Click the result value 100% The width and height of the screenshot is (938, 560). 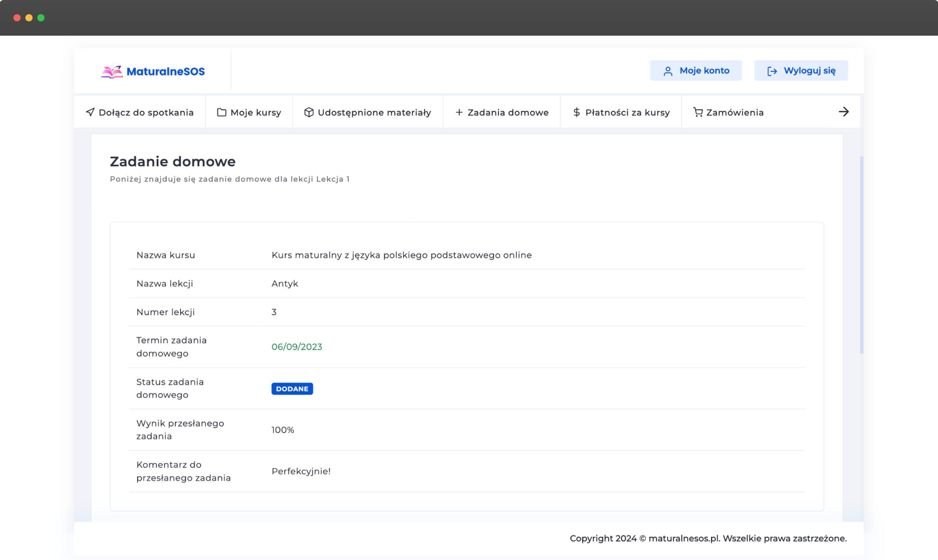tap(283, 430)
